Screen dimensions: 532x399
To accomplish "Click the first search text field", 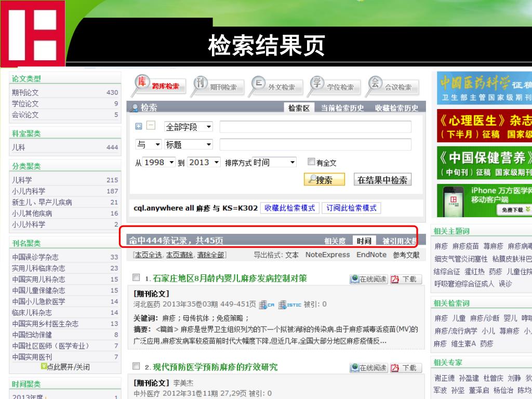I will 315,127.
